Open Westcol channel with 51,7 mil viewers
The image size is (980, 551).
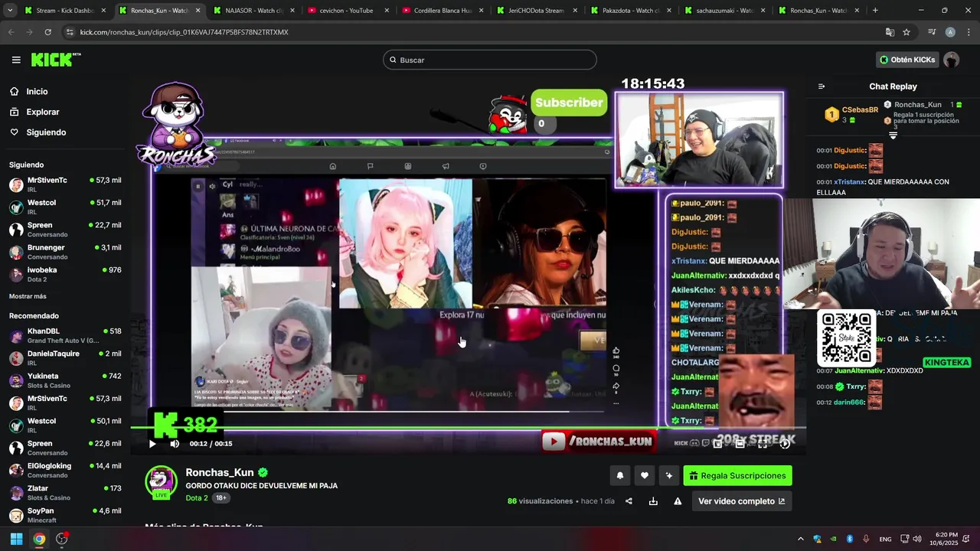coord(64,207)
